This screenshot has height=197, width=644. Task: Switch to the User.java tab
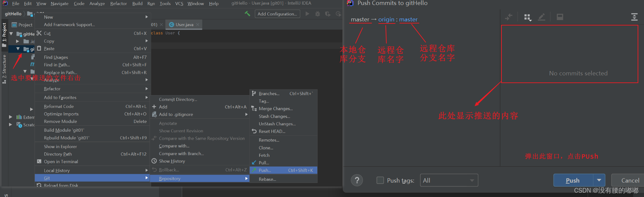pyautogui.click(x=184, y=24)
